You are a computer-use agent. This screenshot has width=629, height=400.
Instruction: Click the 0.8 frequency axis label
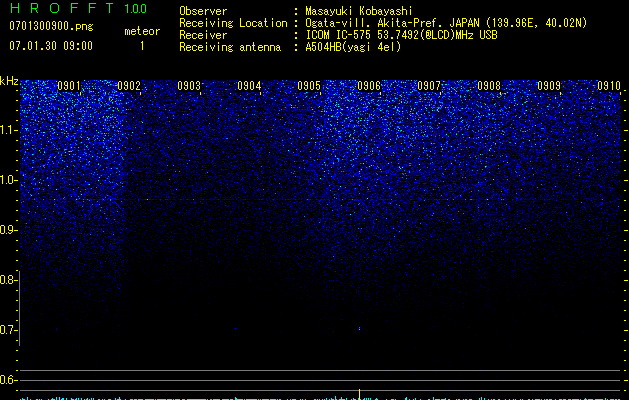[8, 280]
